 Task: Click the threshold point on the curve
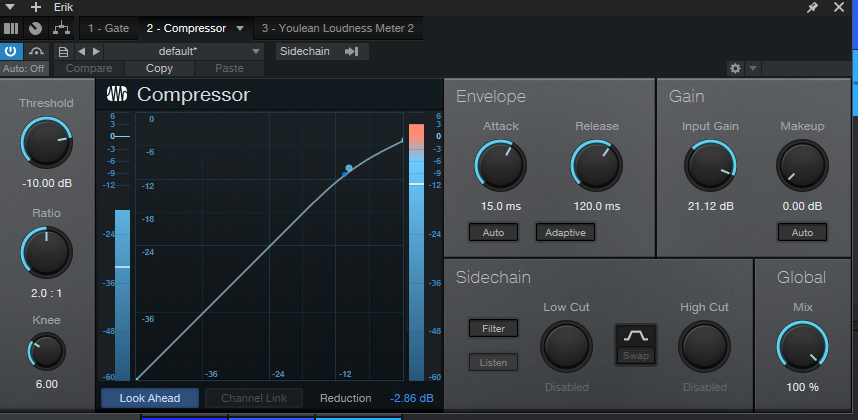coord(349,168)
